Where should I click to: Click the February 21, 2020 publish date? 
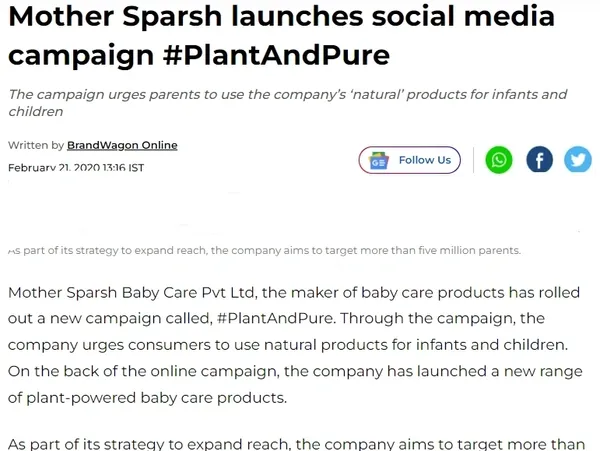tap(76, 168)
